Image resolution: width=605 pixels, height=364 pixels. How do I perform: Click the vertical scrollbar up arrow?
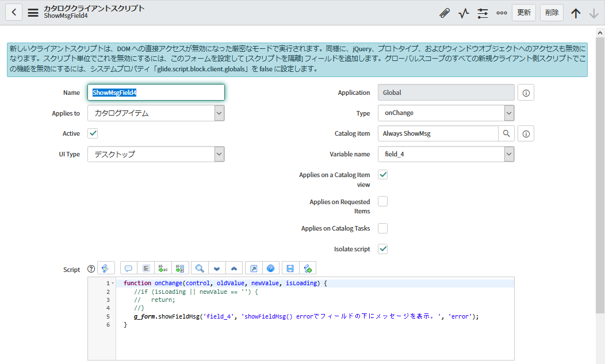pyautogui.click(x=600, y=33)
